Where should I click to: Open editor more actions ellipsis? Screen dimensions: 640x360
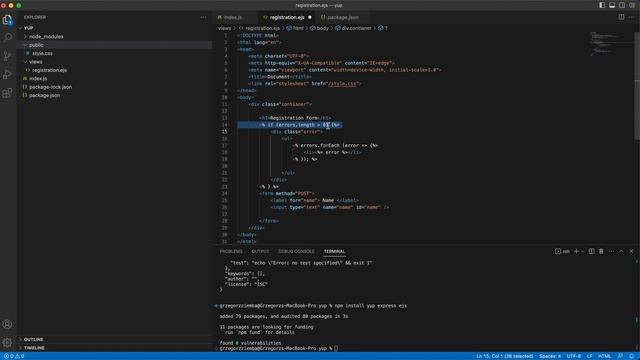click(631, 17)
